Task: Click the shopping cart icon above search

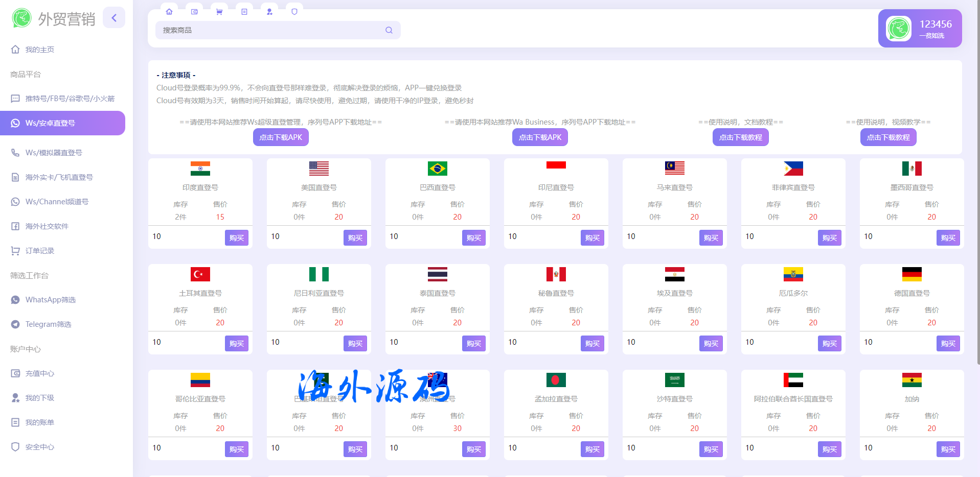Action: (219, 12)
